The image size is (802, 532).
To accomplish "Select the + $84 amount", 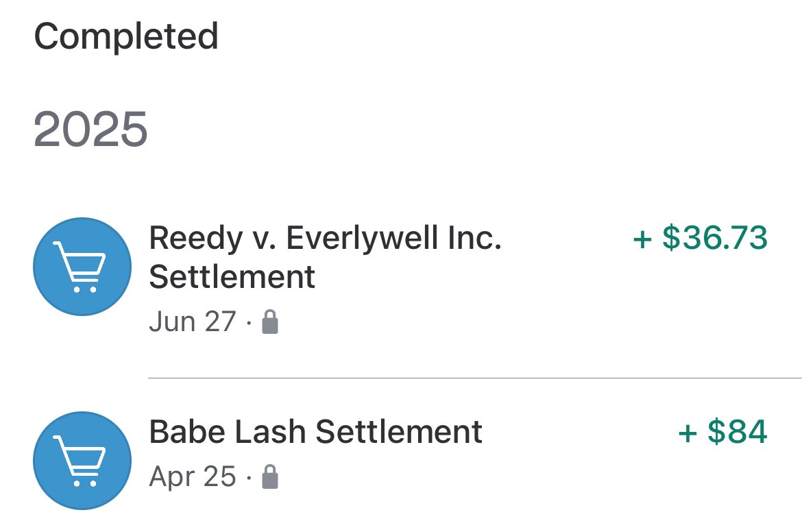I will pyautogui.click(x=722, y=431).
